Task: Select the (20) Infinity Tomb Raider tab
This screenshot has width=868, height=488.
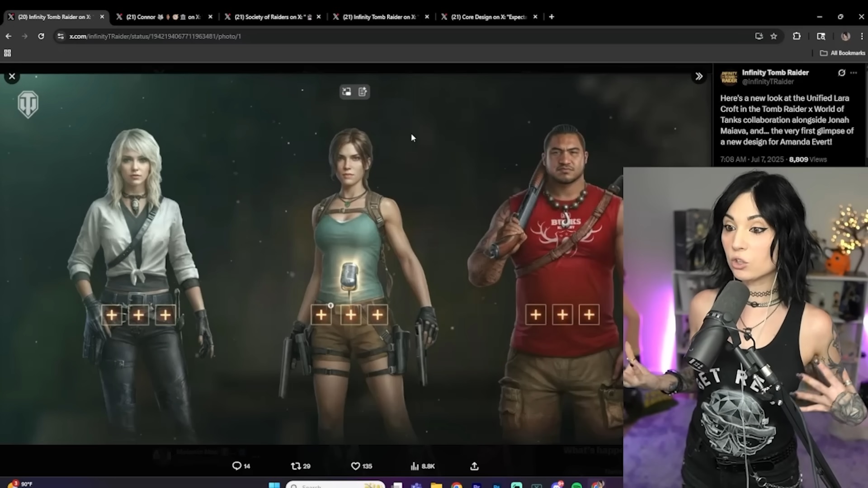Action: pyautogui.click(x=54, y=17)
